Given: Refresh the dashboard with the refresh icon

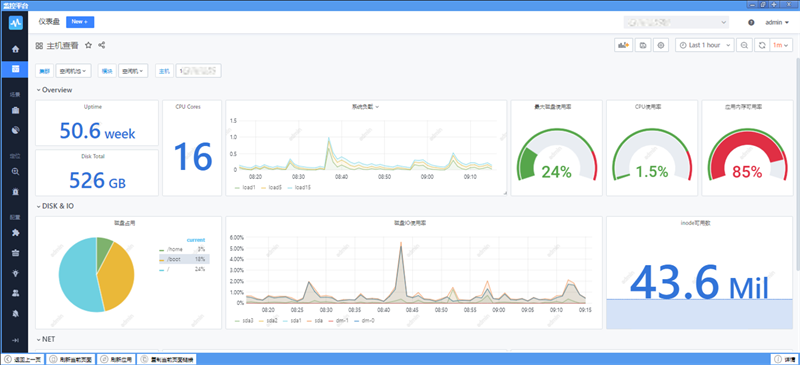Looking at the screenshot, I should (762, 45).
